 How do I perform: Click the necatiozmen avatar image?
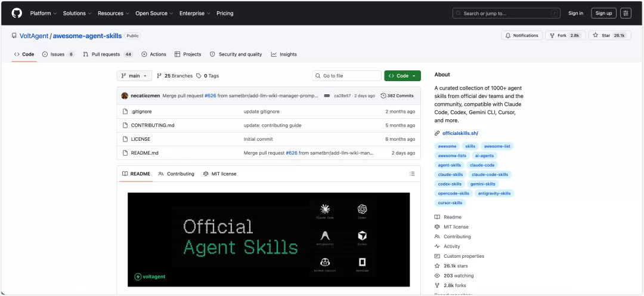pos(125,95)
